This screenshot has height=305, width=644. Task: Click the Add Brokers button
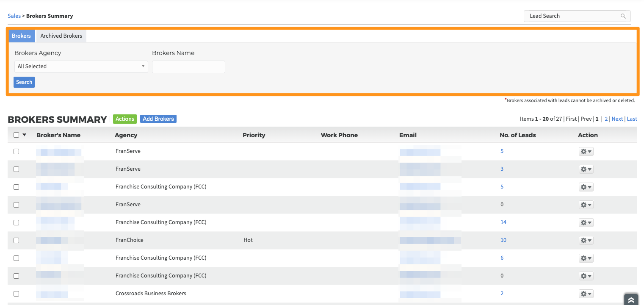click(x=158, y=119)
